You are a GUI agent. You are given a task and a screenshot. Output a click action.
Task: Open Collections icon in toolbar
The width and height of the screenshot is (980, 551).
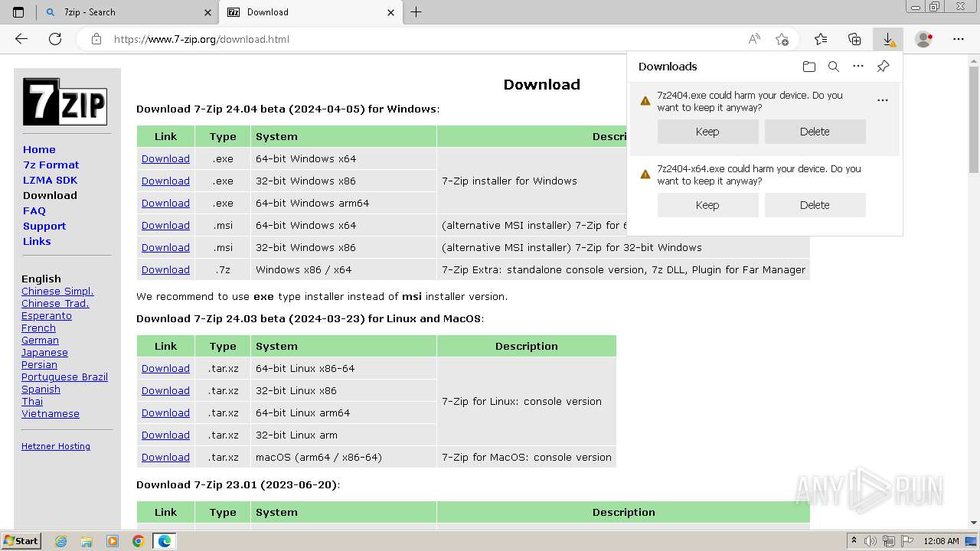(x=854, y=39)
